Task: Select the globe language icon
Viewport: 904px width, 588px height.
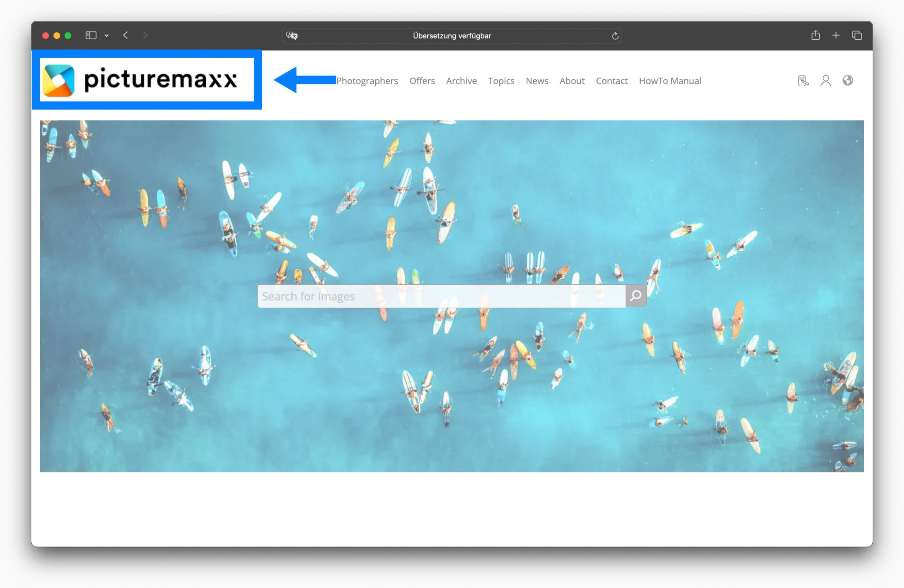Action: pos(848,80)
